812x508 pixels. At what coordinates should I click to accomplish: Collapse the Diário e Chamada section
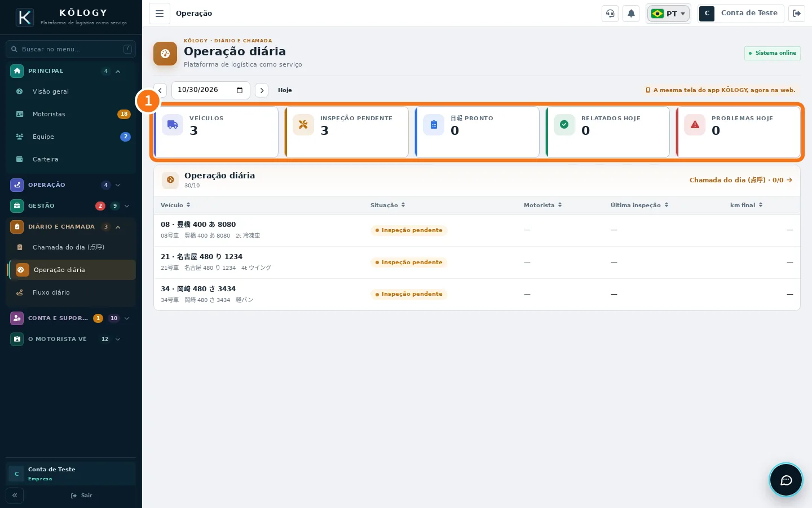(x=70, y=227)
